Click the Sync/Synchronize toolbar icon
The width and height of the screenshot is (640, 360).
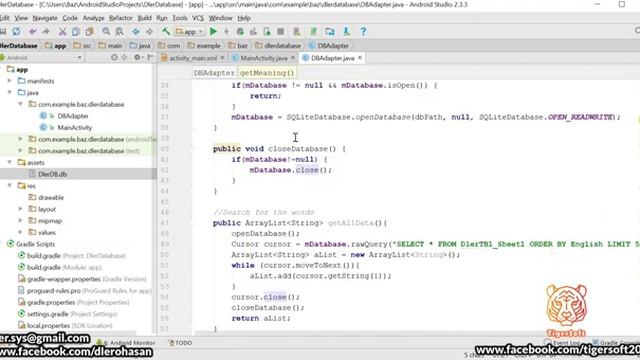point(16,31)
